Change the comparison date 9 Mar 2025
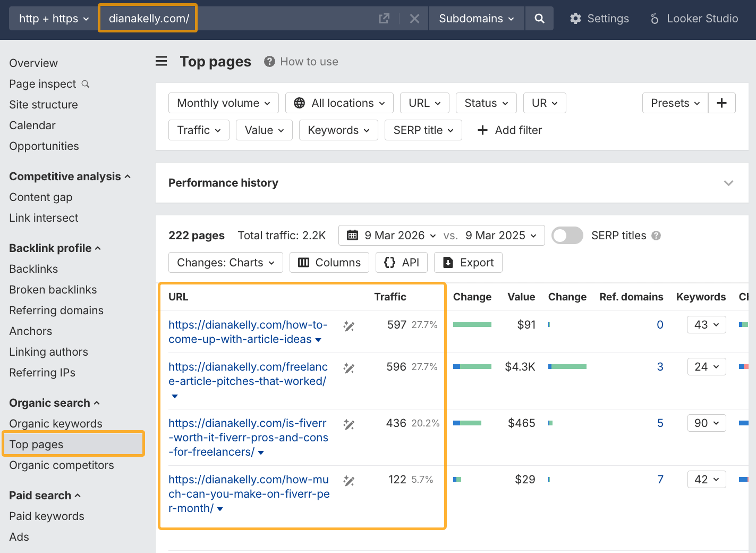756x553 pixels. tap(498, 235)
